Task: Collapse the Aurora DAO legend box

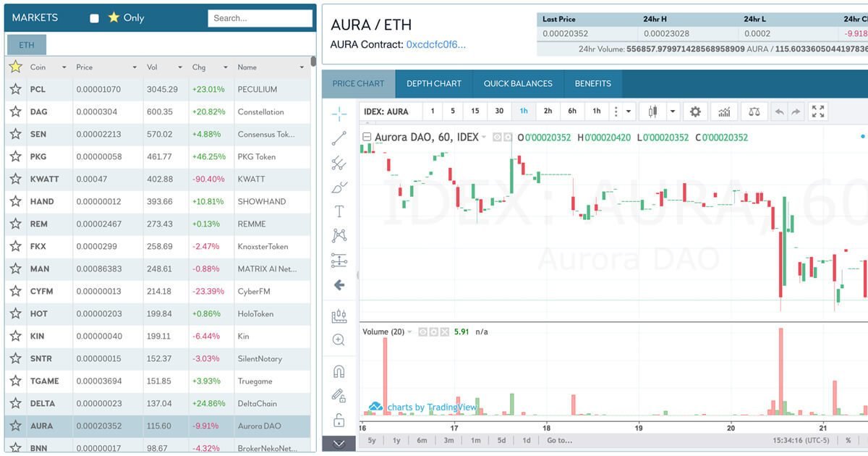Action: coord(367,137)
